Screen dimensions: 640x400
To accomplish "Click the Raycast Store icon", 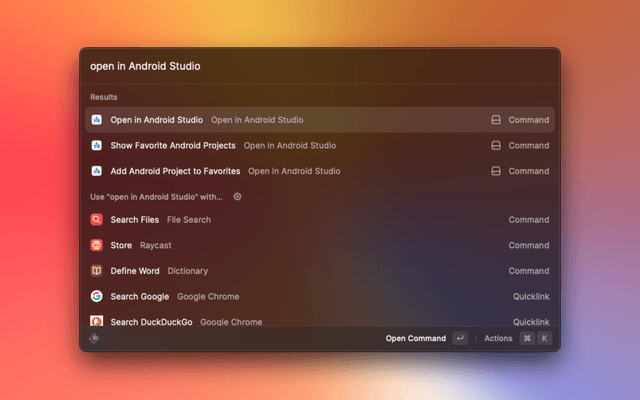I will (97, 245).
